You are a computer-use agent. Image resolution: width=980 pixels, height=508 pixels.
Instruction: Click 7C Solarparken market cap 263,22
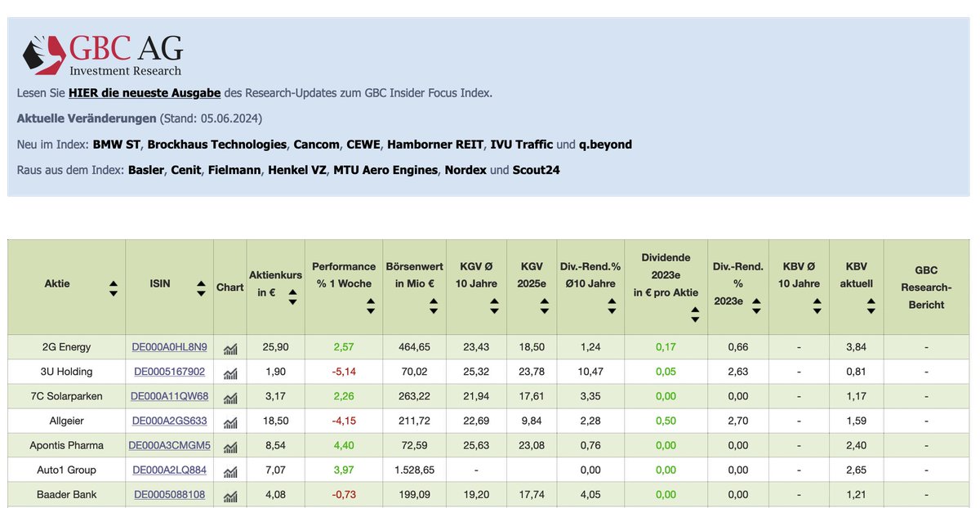click(415, 396)
